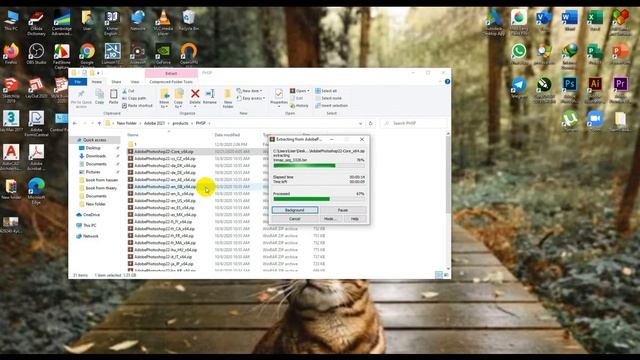This screenshot has width=640, height=360.
Task: Click Pause button in extraction dialog
Action: [x=343, y=210]
